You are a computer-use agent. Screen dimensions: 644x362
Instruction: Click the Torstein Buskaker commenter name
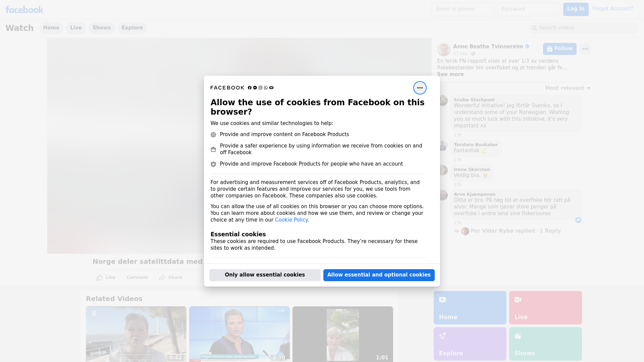(x=476, y=145)
